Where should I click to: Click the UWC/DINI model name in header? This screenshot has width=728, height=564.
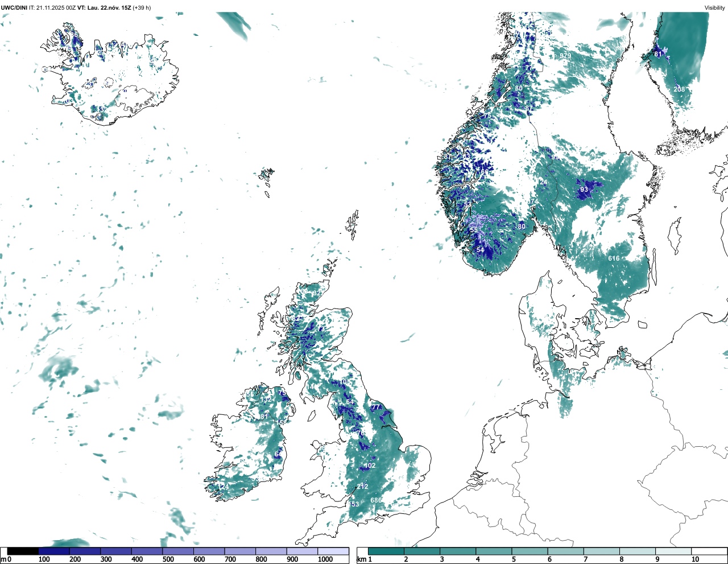[14, 7]
